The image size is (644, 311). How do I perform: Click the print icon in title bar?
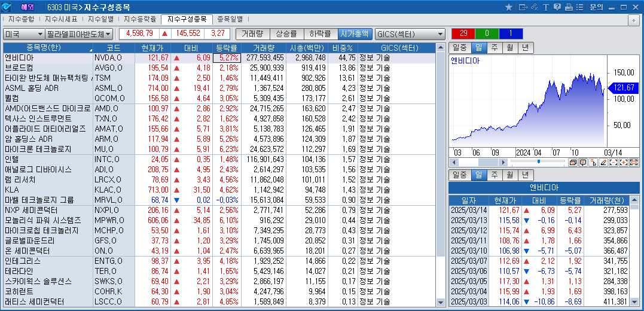(569, 7)
